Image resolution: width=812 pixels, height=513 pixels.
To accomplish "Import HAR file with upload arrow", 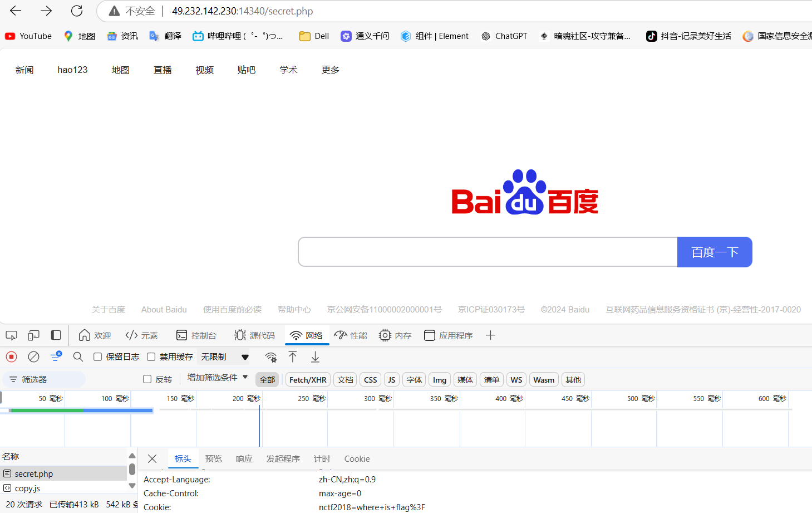I will [x=293, y=356].
